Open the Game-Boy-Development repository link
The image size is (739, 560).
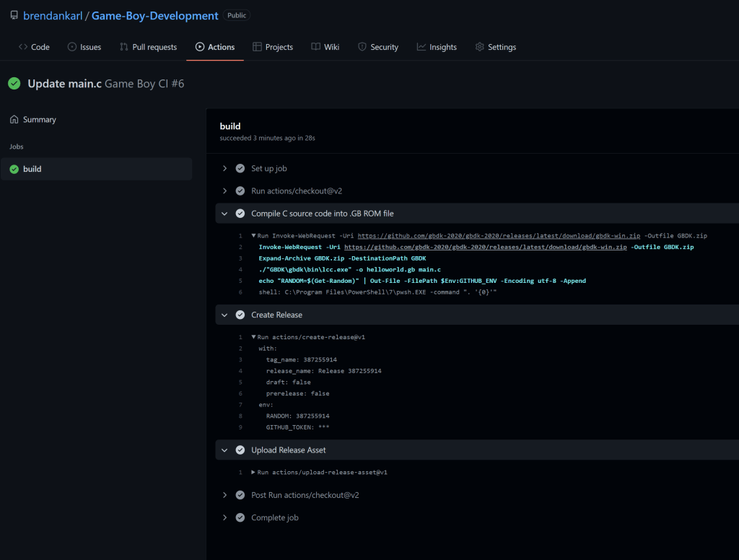[x=154, y=15]
